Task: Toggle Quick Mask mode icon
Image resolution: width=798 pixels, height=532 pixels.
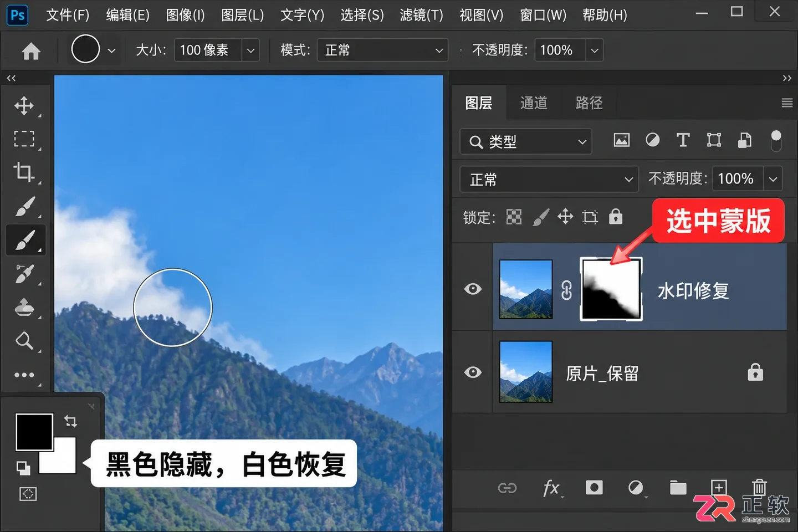Action: tap(28, 494)
